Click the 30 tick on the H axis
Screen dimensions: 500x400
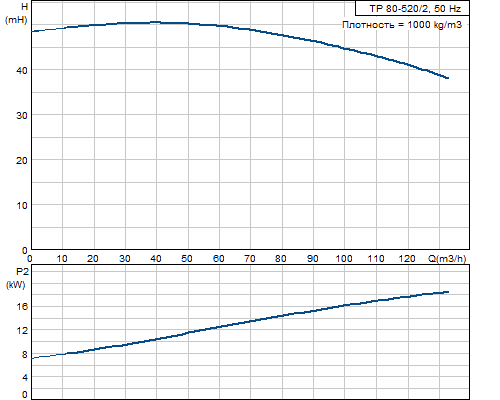[22, 115]
